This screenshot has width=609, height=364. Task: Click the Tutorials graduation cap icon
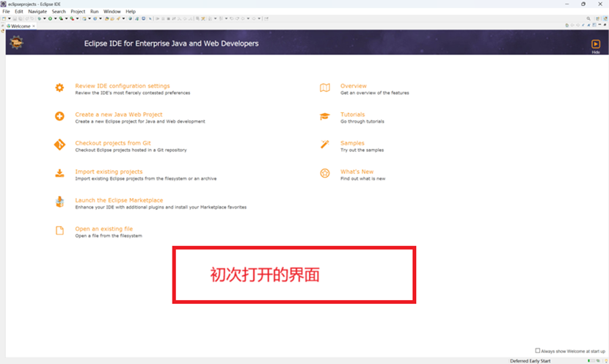tap(325, 116)
